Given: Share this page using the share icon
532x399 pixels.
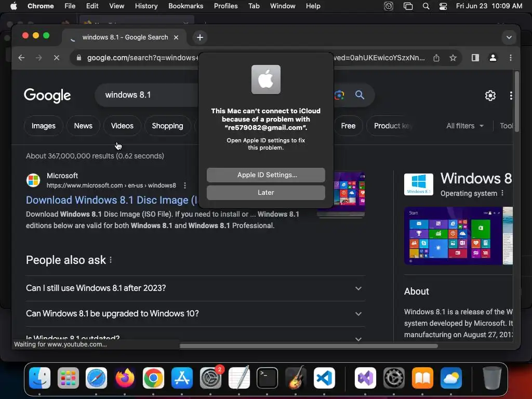Looking at the screenshot, I should (x=436, y=58).
